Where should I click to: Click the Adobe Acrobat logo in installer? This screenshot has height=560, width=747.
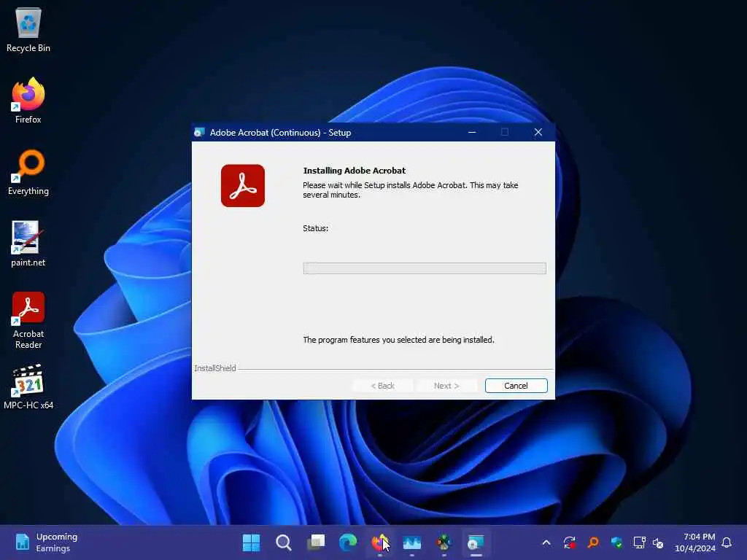pos(242,186)
